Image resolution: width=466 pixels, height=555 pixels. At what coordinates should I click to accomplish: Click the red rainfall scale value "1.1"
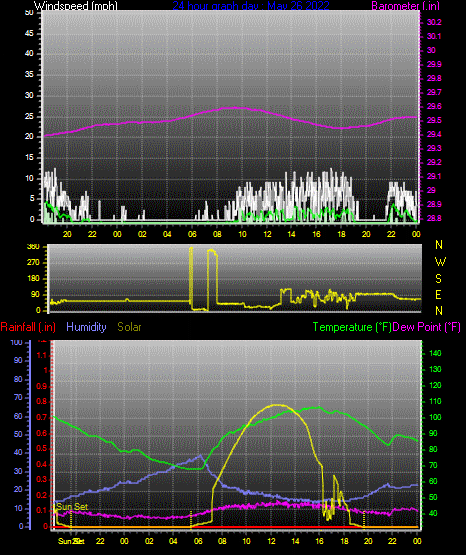[x=42, y=355]
